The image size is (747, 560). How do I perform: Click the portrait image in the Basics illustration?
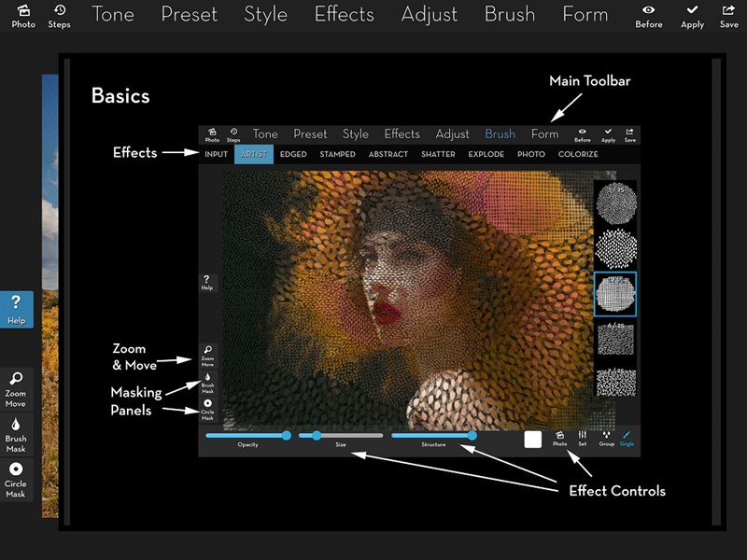[x=407, y=299]
